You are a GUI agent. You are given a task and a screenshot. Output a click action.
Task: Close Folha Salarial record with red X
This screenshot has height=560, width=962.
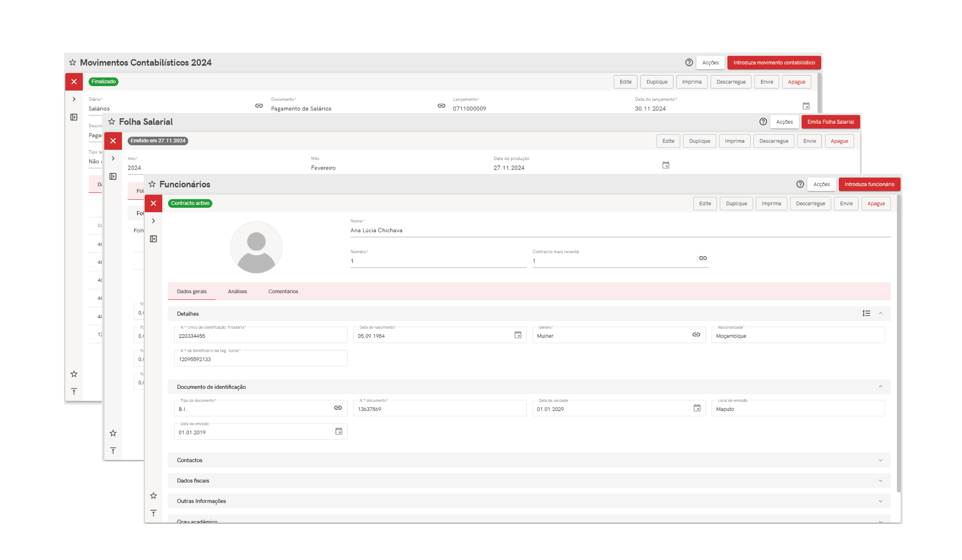(113, 141)
